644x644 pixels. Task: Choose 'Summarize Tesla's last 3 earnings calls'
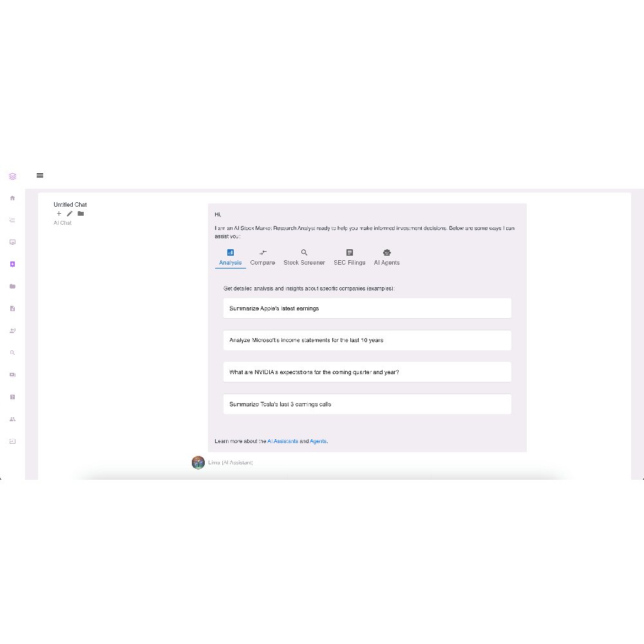coord(367,404)
